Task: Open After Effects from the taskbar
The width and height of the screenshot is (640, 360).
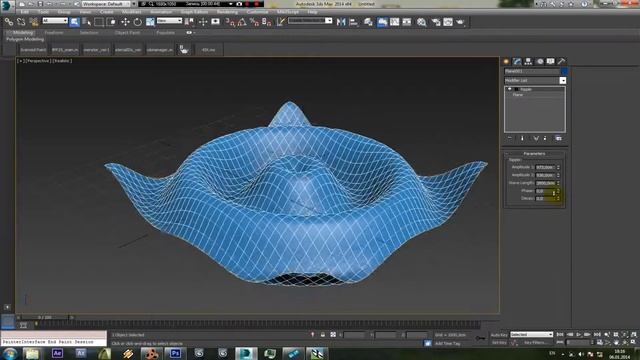Action: click(x=57, y=353)
